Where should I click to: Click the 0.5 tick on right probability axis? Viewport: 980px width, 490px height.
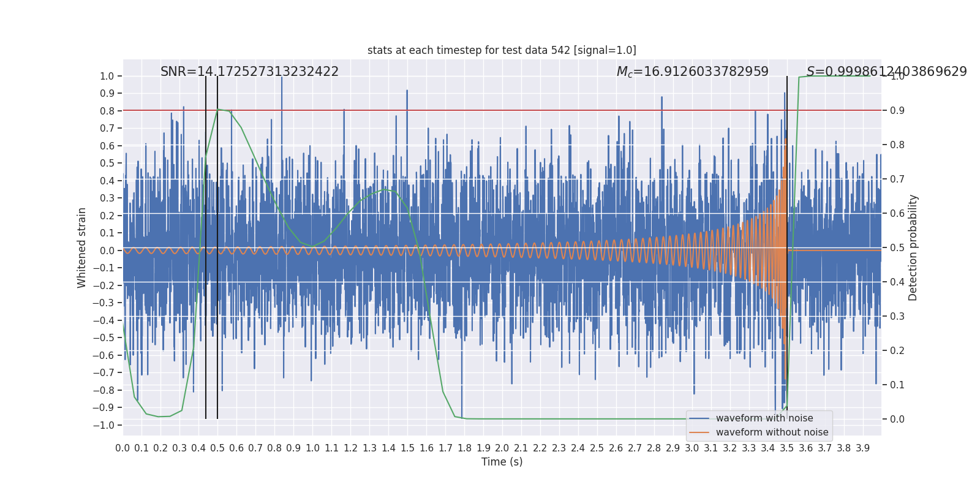click(x=897, y=248)
